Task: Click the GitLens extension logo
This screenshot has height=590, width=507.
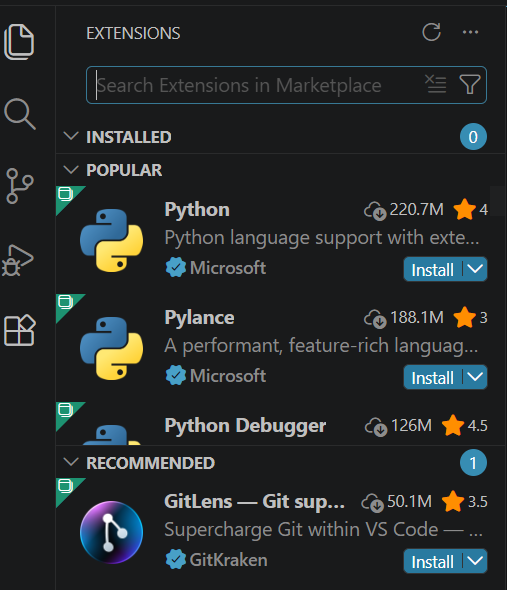Action: click(111, 532)
